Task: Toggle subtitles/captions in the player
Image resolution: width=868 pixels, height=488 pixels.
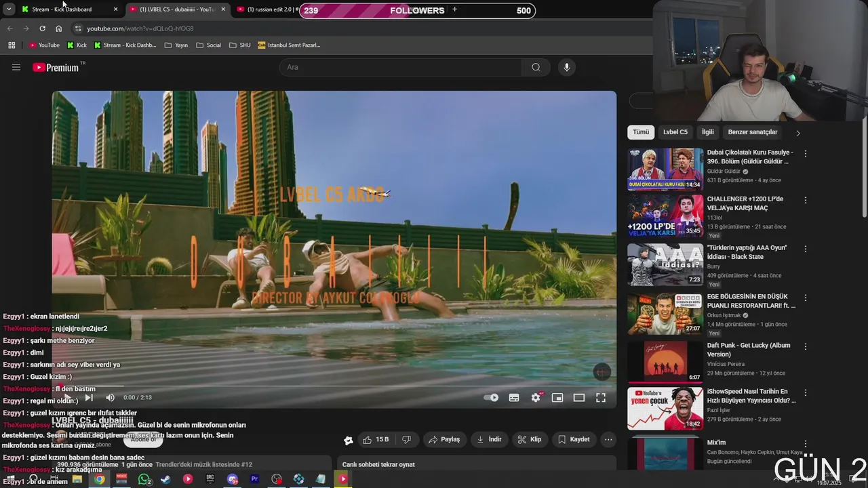Action: [514, 398]
